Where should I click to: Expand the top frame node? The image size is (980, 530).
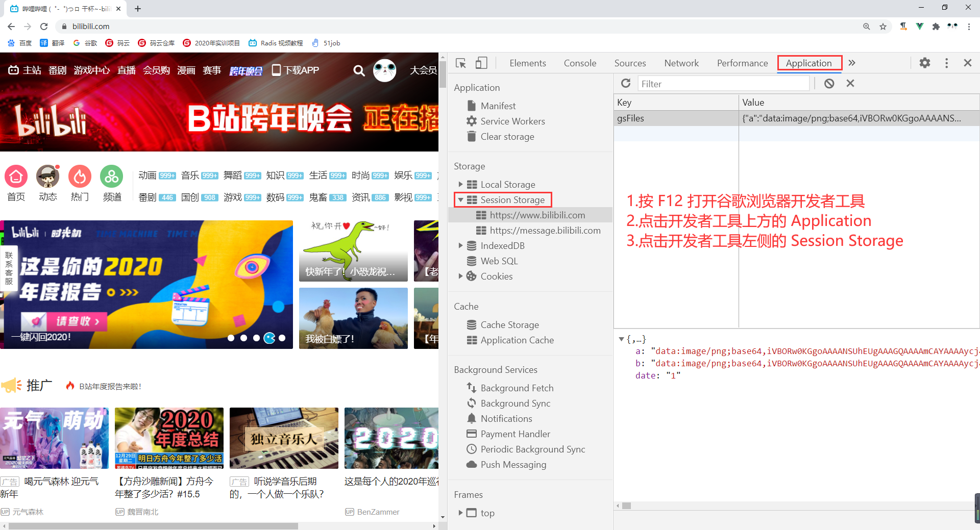(460, 513)
